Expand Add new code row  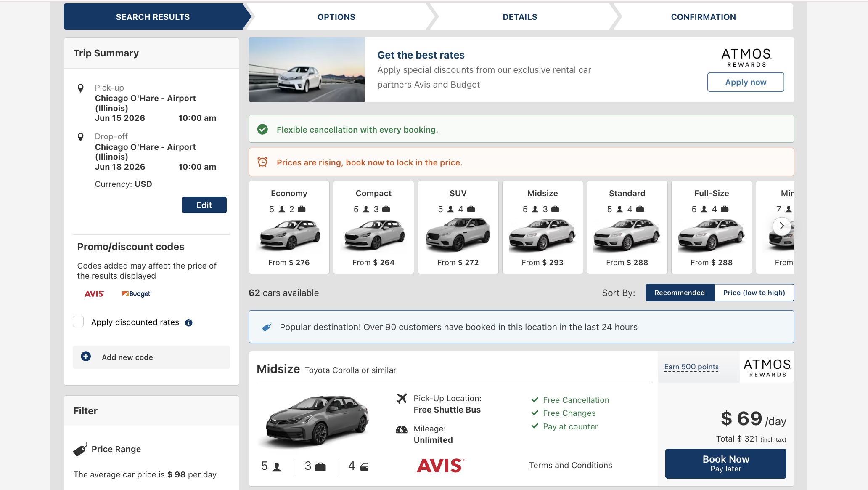pos(151,357)
